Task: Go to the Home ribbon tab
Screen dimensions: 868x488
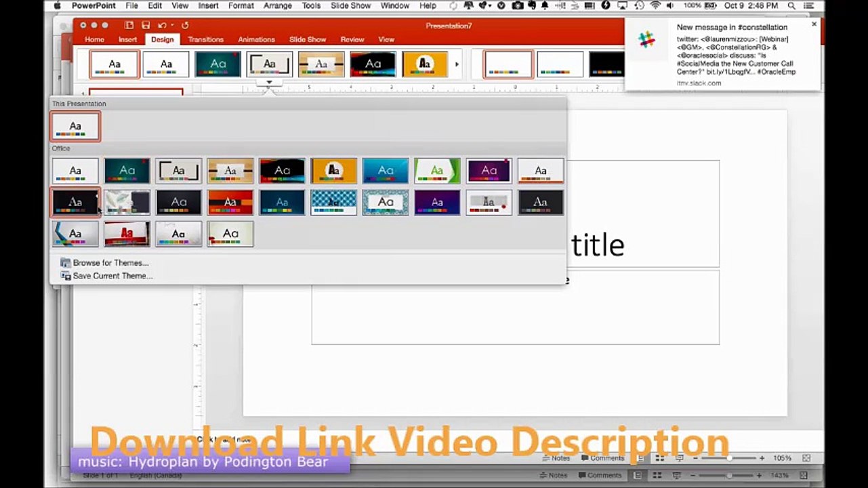Action: tap(94, 39)
